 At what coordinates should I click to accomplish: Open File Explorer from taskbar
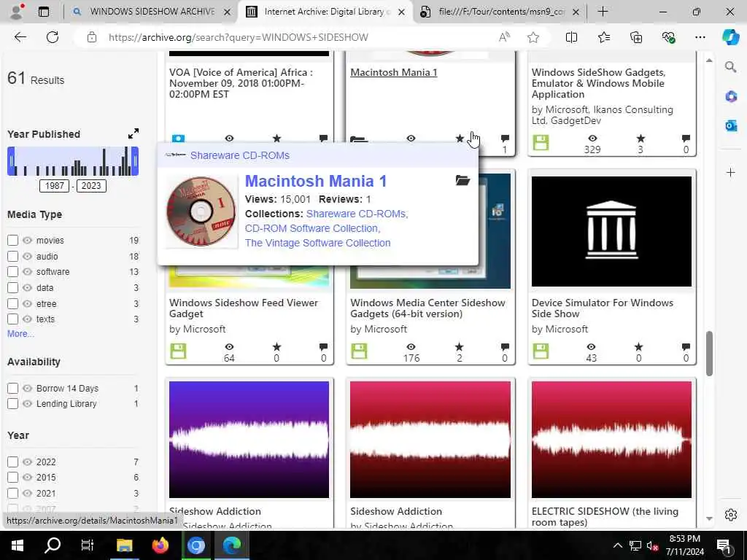point(124,545)
